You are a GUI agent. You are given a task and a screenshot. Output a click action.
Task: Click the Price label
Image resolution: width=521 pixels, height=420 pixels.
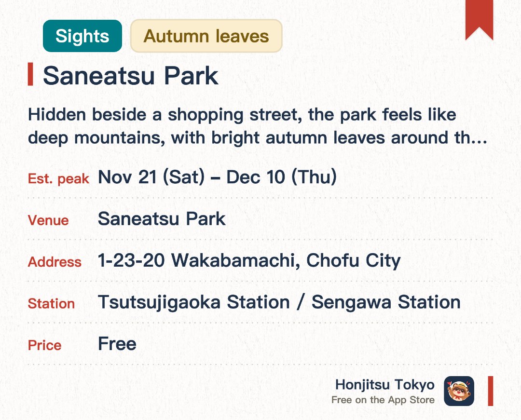pyautogui.click(x=44, y=345)
